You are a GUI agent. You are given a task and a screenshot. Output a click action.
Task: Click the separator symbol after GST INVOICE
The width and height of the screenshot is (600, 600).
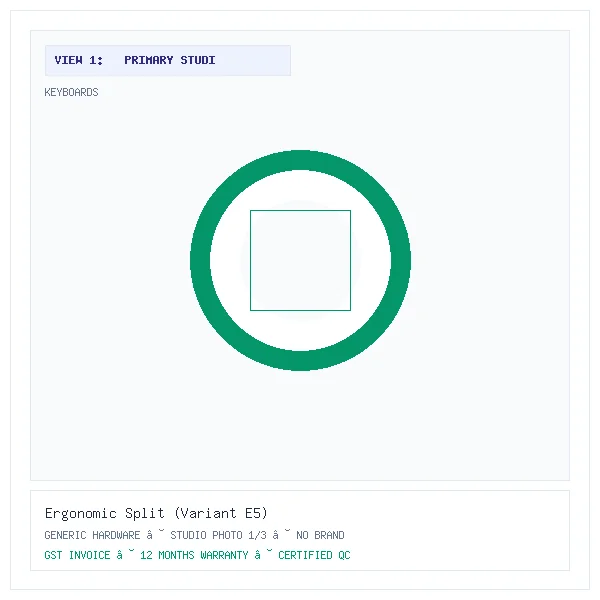(126, 554)
